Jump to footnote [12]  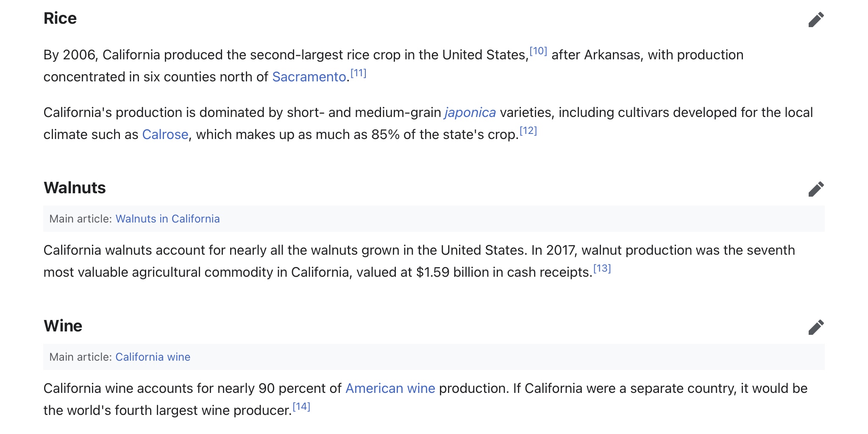(x=528, y=131)
